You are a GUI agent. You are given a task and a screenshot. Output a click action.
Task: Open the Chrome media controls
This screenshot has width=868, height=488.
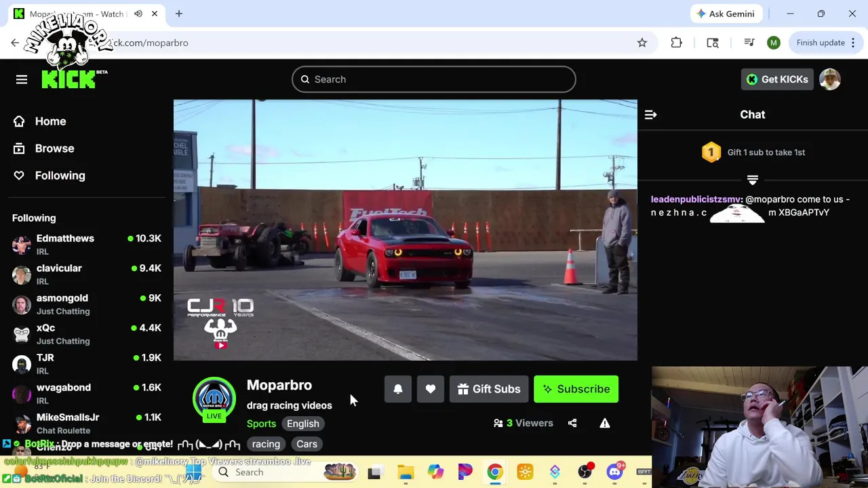tap(749, 43)
